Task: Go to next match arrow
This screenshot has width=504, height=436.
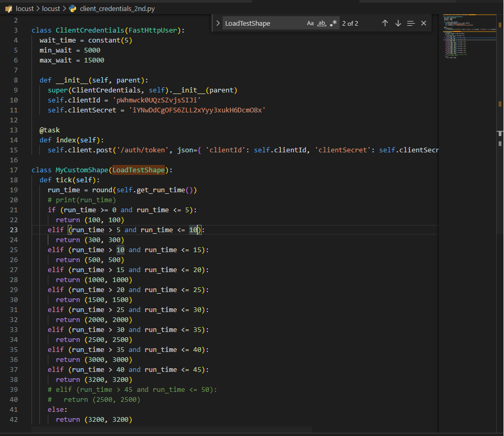Action: click(398, 23)
